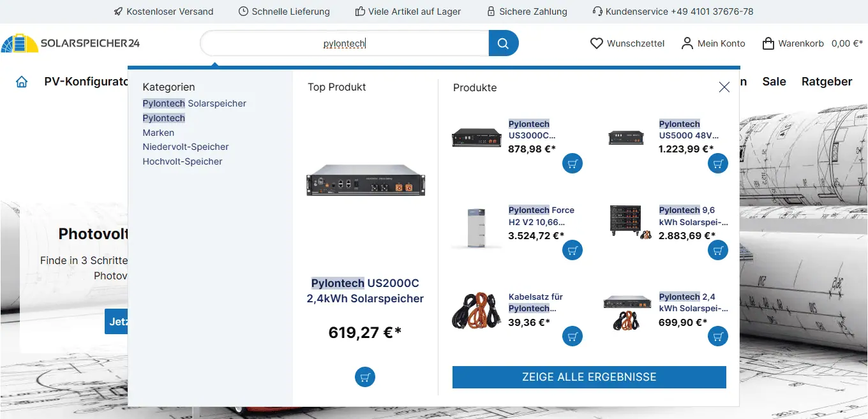Open the Ratgeber menu item
Image resolution: width=868 pixels, height=419 pixels.
(x=827, y=82)
